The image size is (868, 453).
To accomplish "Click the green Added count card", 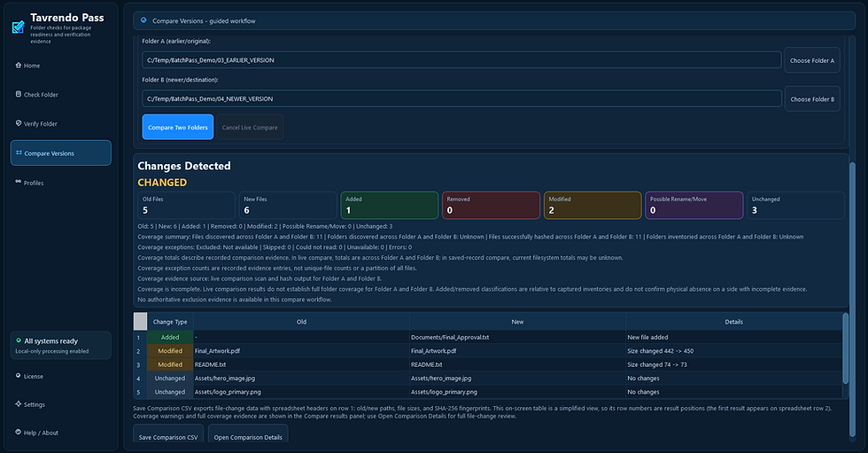I will (390, 205).
